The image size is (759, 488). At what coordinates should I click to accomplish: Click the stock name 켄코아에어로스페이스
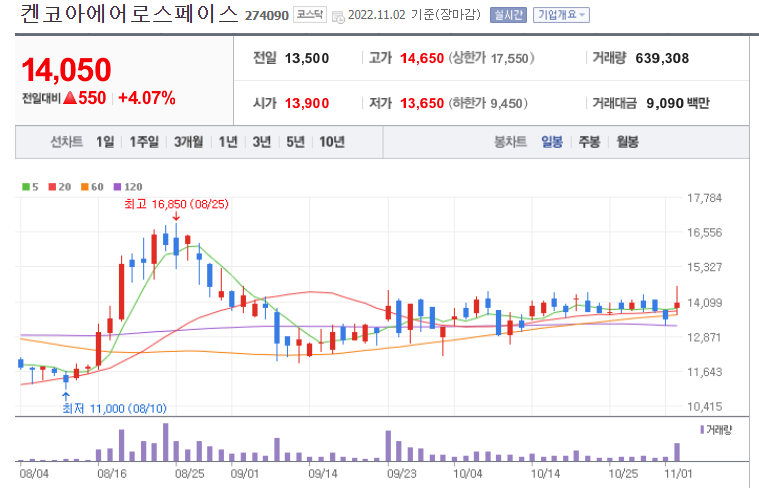click(x=129, y=15)
